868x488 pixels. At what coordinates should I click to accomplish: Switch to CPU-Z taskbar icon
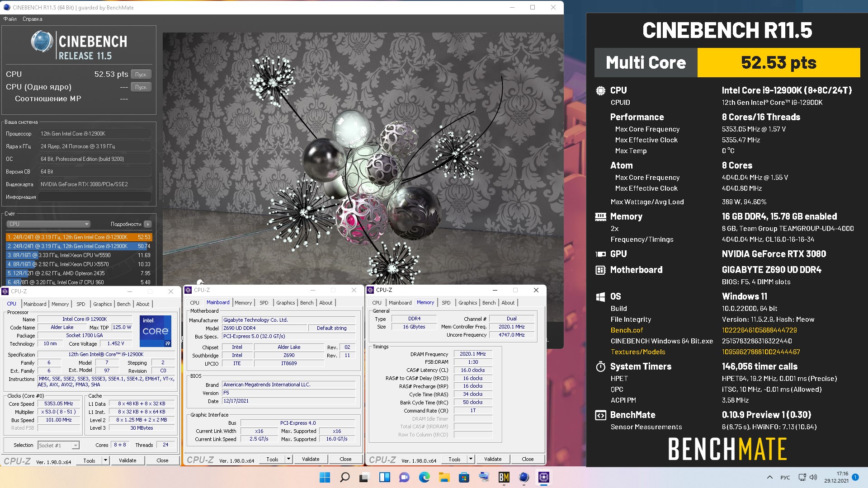543,477
